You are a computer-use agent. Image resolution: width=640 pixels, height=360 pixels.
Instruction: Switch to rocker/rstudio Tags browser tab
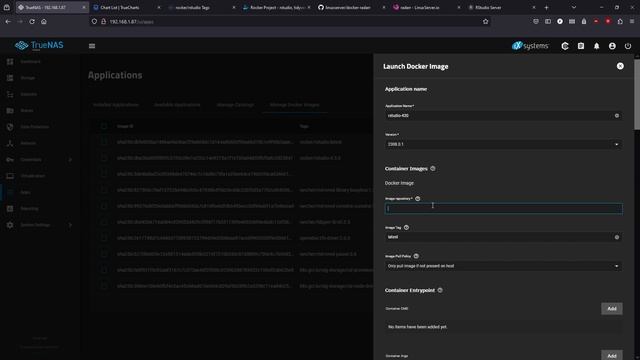point(201,7)
